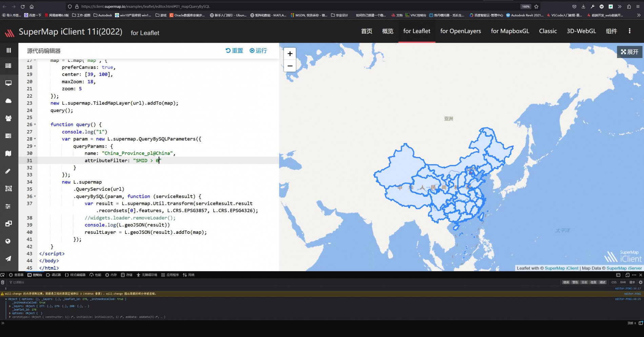This screenshot has width=644, height=337.
Task: Switch to the 控制台 devtools tab
Action: [35, 275]
